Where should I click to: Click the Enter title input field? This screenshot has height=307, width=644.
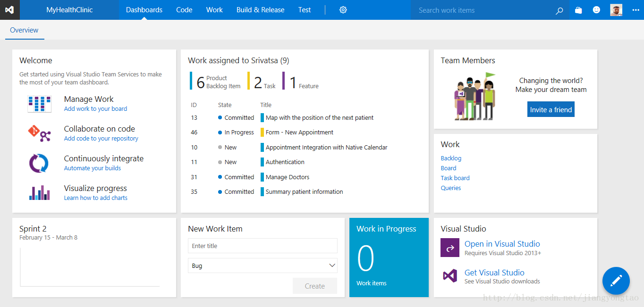pos(263,246)
